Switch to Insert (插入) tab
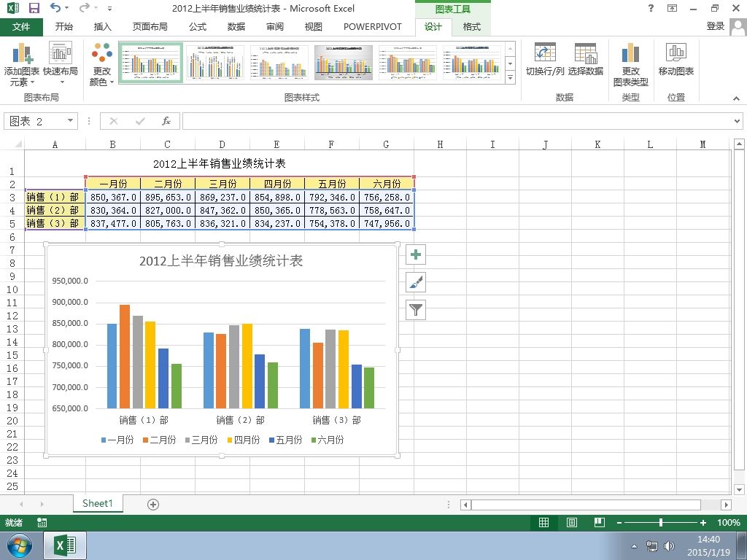 click(x=102, y=27)
